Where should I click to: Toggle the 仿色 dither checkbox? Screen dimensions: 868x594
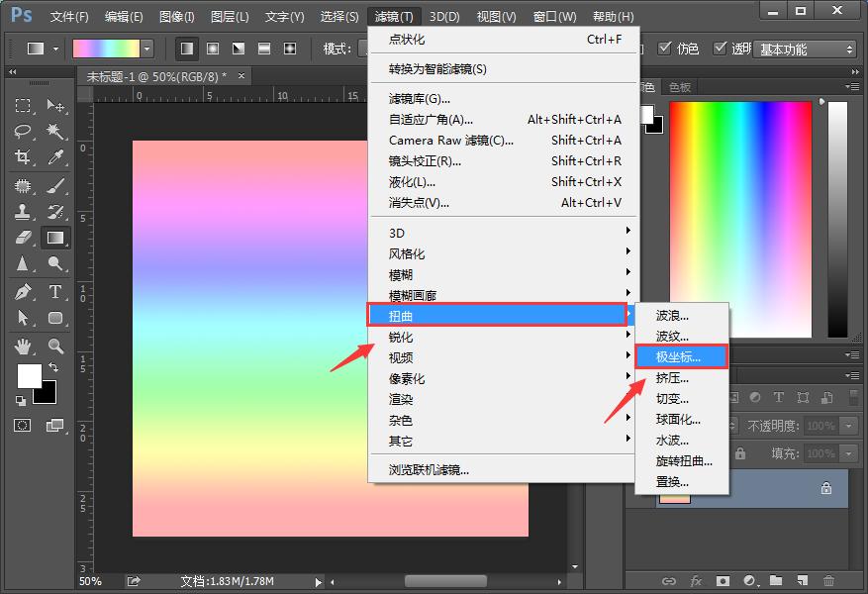[666, 49]
